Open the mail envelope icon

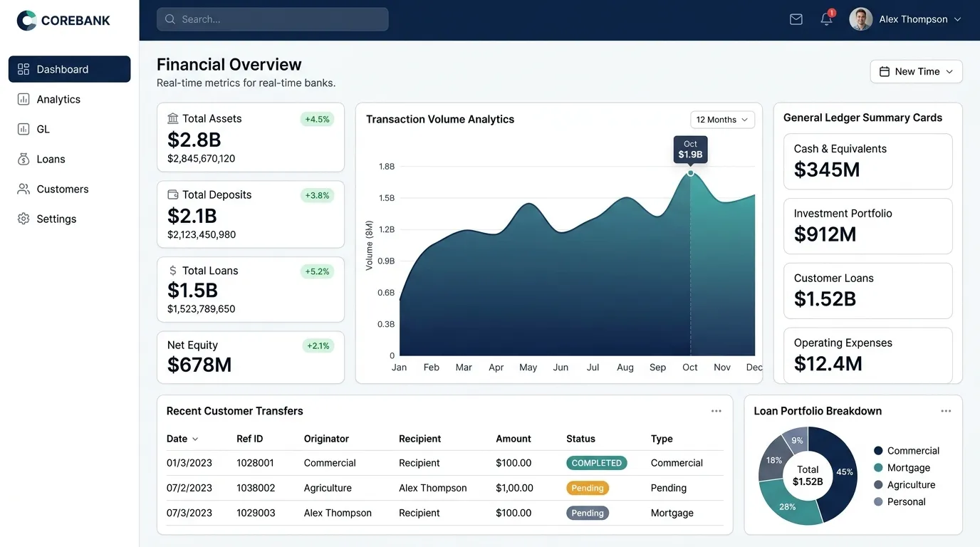click(796, 19)
